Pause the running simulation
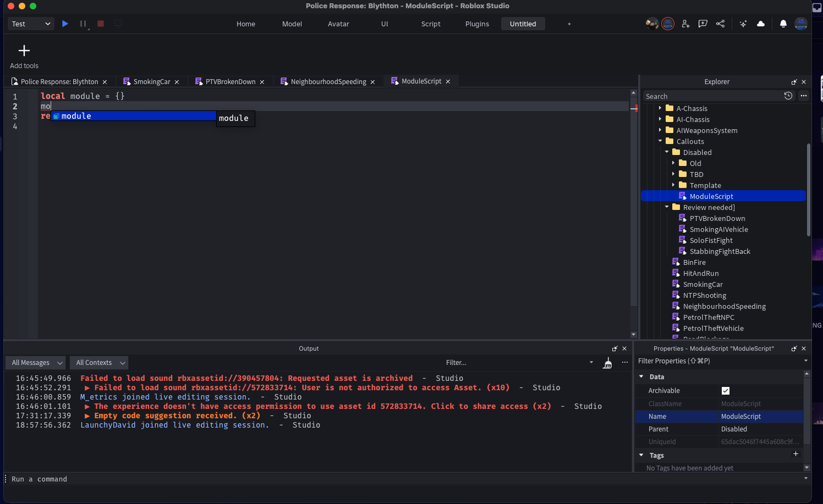 point(83,24)
